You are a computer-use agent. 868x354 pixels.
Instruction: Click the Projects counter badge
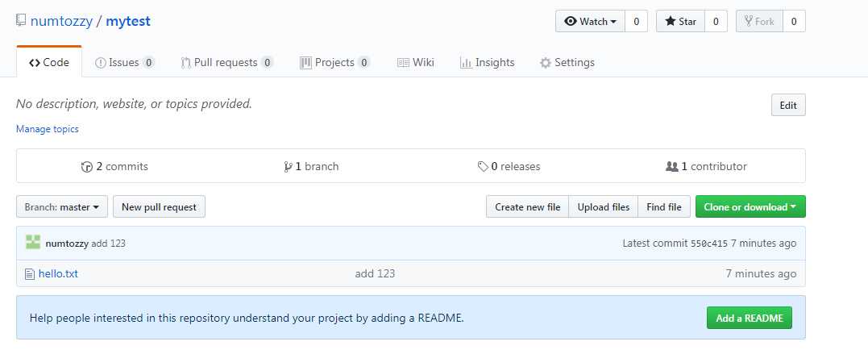[363, 63]
